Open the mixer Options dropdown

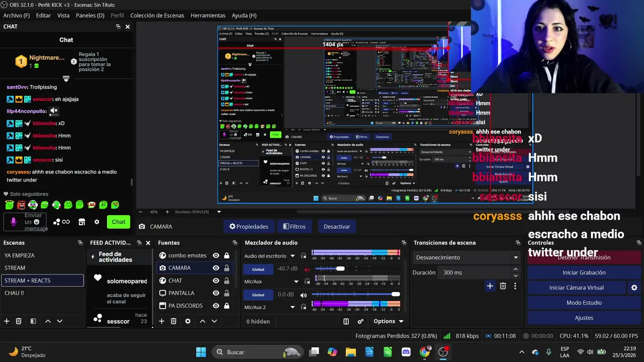[x=388, y=321]
